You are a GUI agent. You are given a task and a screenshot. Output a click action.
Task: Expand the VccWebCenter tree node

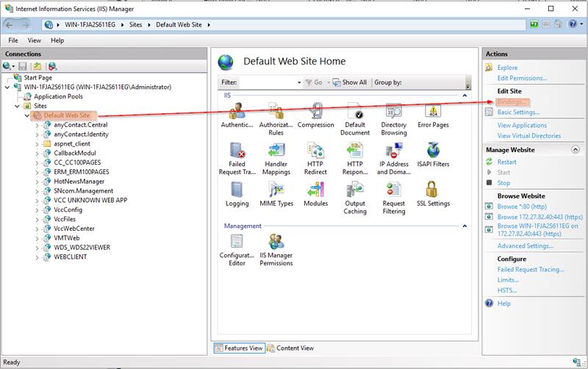[37, 229]
